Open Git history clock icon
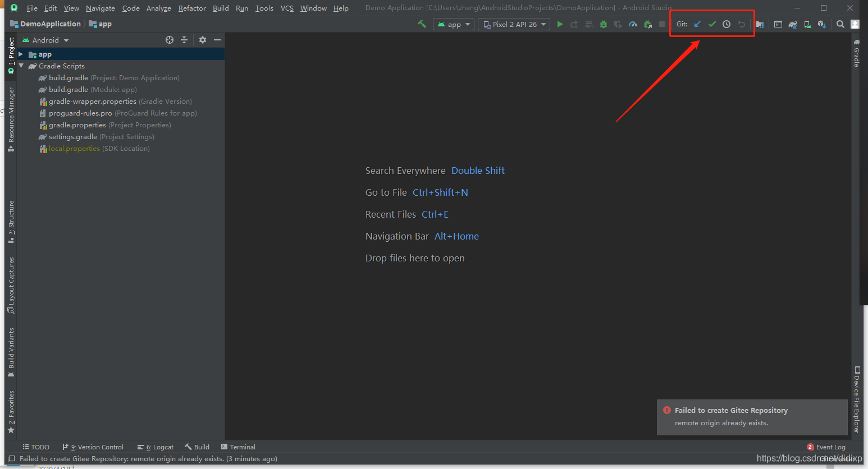 coord(726,24)
